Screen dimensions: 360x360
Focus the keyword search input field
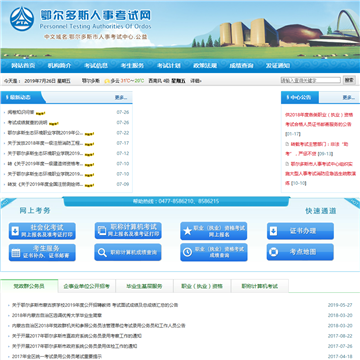pyautogui.click(x=311, y=80)
